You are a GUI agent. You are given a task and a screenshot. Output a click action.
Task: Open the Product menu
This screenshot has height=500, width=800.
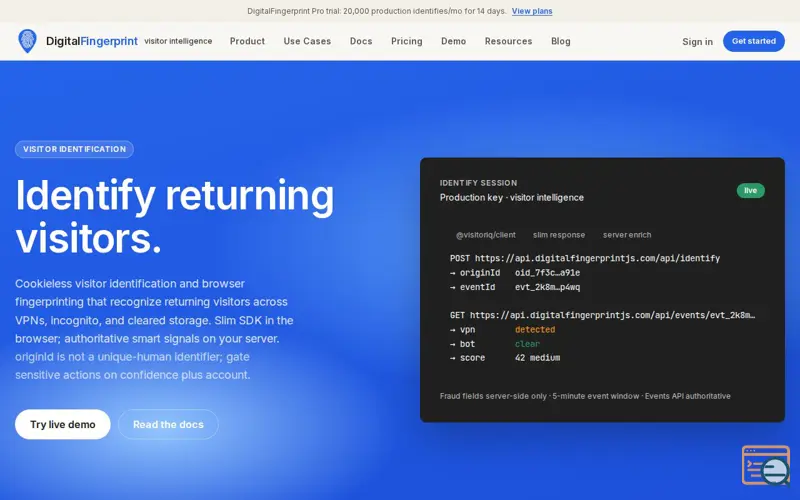click(x=247, y=41)
